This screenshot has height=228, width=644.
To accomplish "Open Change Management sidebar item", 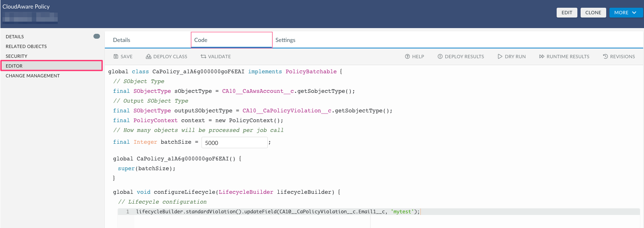I will pyautogui.click(x=33, y=76).
